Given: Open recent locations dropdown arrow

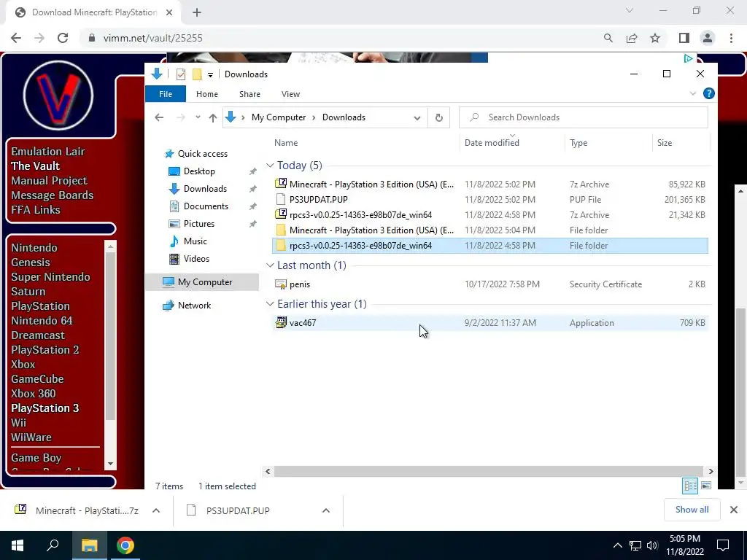Looking at the screenshot, I should click(x=198, y=117).
